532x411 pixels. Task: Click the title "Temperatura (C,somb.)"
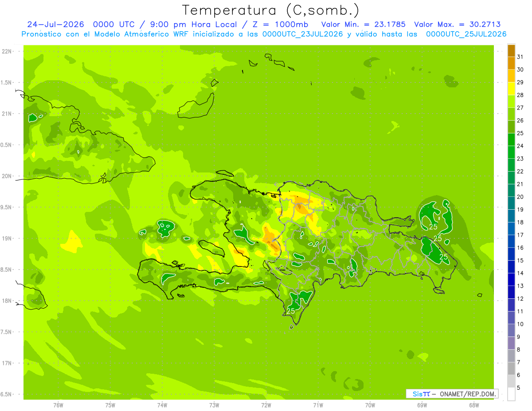tap(270, 10)
